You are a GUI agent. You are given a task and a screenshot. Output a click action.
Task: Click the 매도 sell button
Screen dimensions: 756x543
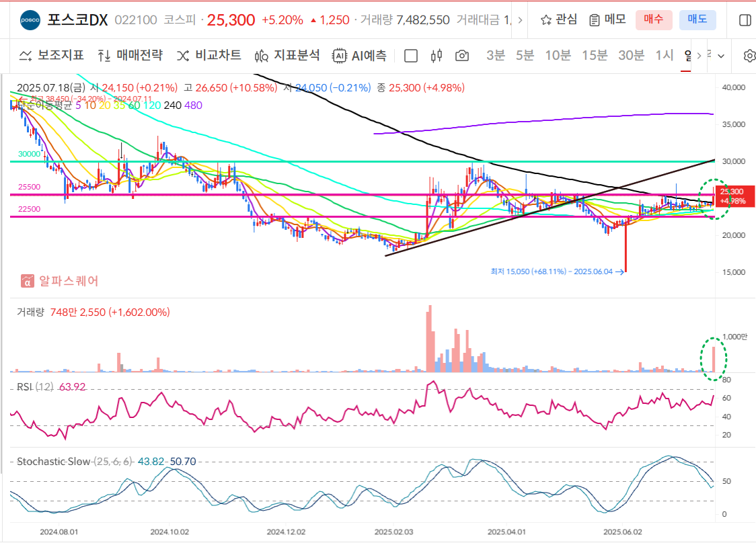697,19
